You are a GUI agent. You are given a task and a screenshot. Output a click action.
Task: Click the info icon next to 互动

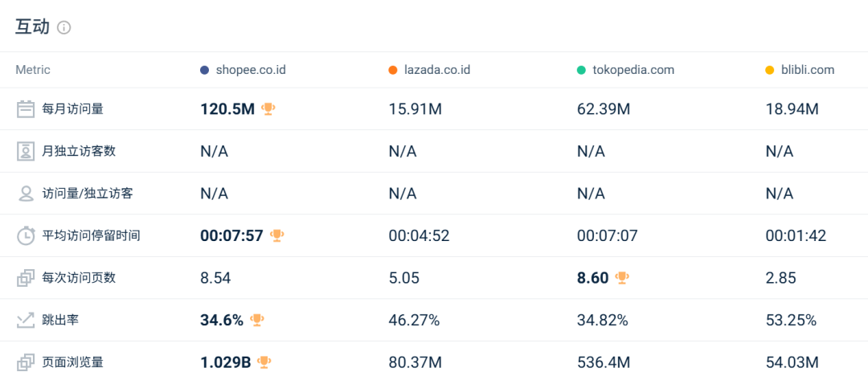coord(64,27)
